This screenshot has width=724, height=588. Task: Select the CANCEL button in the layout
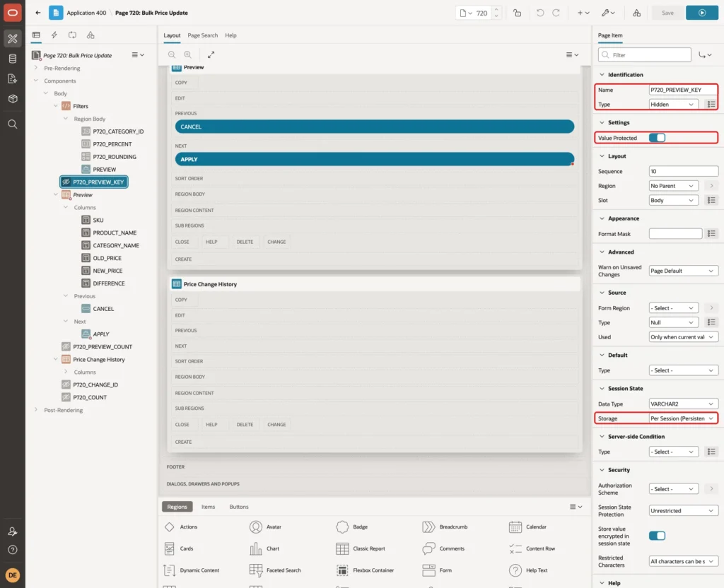click(375, 127)
